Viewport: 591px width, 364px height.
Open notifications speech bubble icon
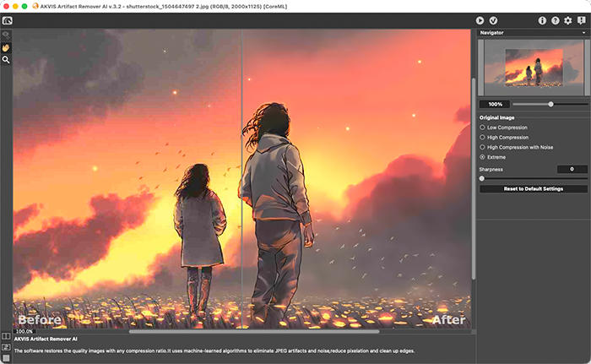tap(581, 20)
